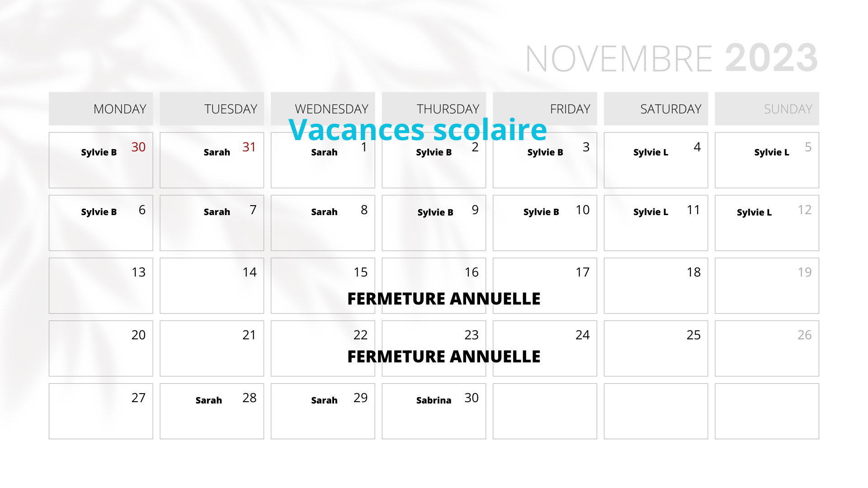This screenshot has height=488, width=868.
Task: Select the second FERMETURE ANNUELLE label
Action: [x=444, y=357]
